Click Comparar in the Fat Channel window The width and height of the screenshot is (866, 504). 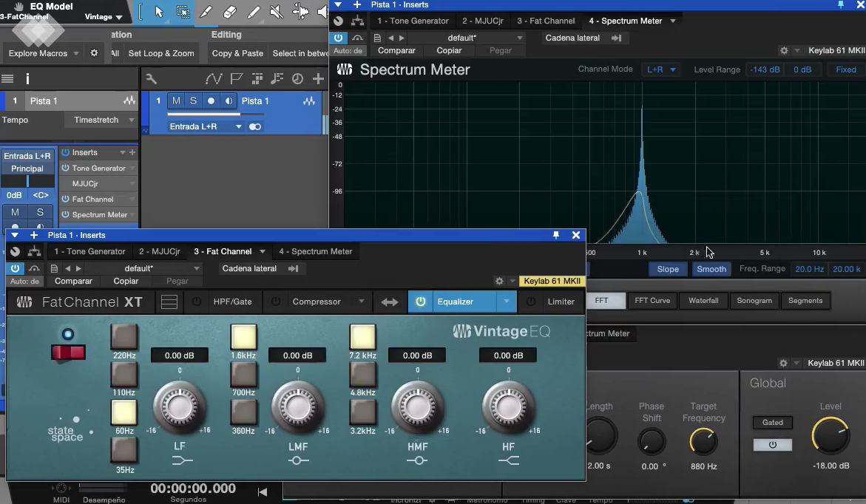73,281
